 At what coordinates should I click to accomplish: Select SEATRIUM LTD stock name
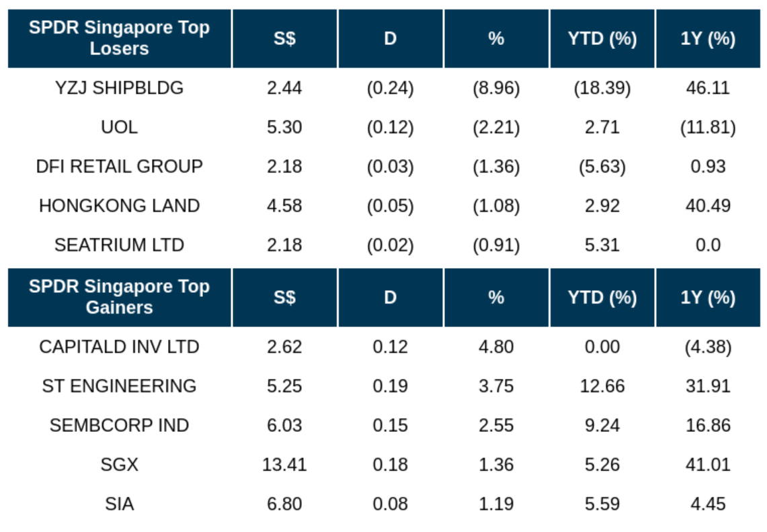click(x=119, y=245)
